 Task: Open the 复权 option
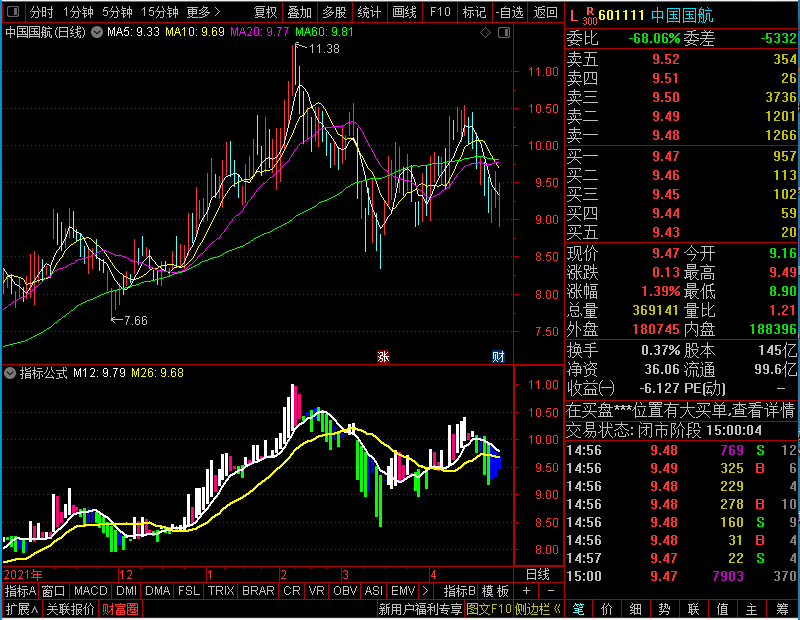pos(265,12)
